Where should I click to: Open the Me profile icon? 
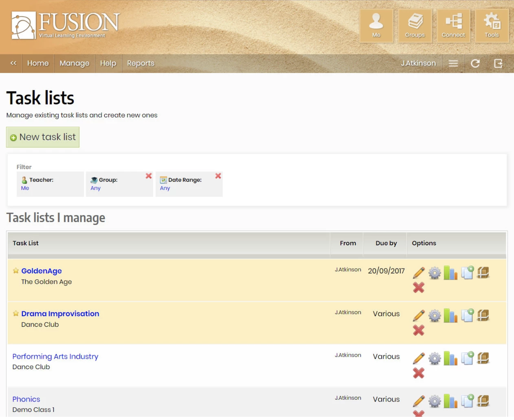pos(376,26)
